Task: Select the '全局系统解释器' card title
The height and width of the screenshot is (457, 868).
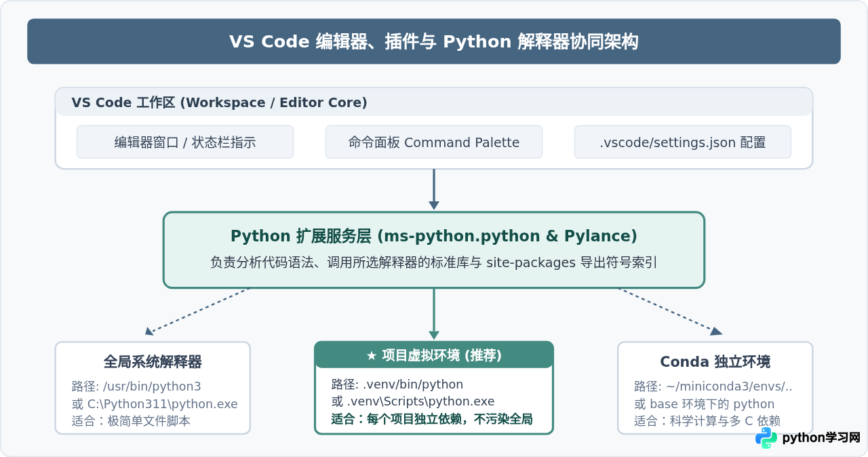Action: [x=153, y=361]
